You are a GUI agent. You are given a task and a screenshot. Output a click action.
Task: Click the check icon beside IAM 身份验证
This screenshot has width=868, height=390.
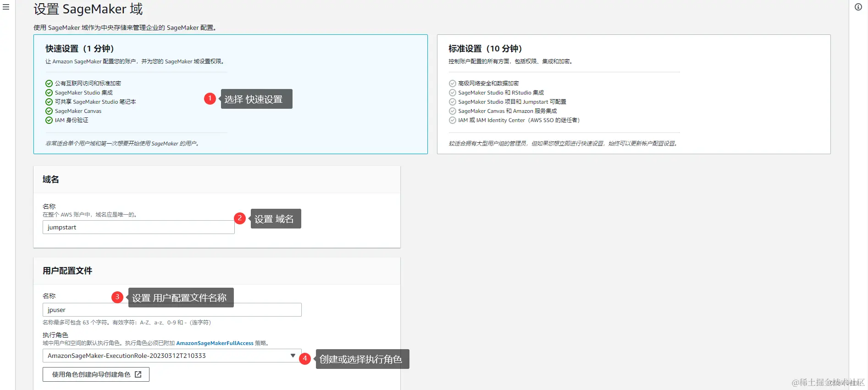49,120
